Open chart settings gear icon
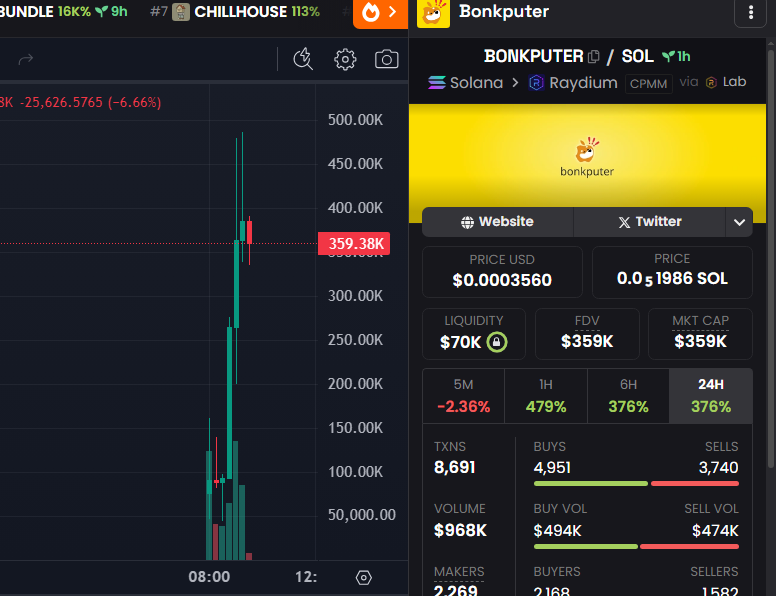The image size is (776, 596). [x=345, y=59]
